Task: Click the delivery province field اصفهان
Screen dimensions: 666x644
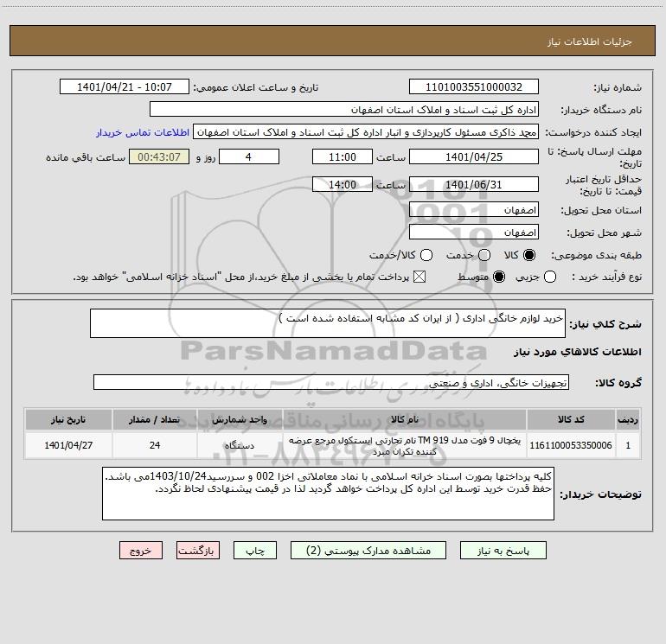Action: (474, 210)
